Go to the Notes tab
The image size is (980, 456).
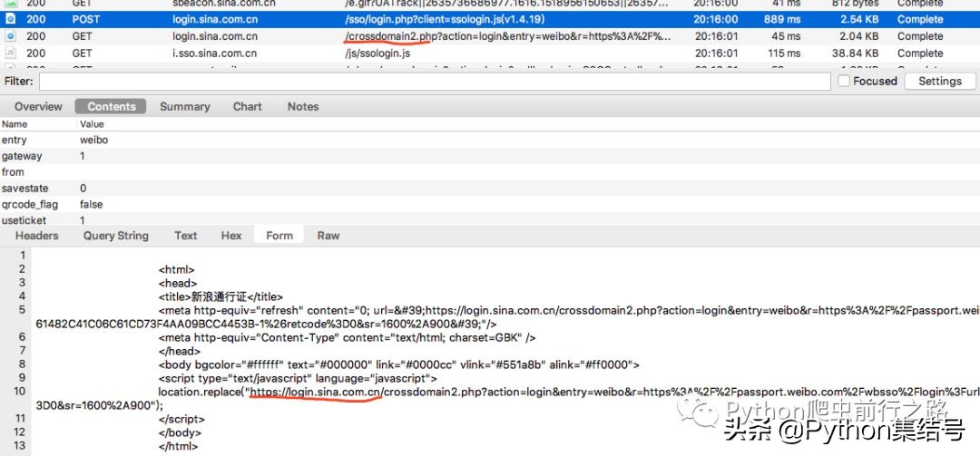[x=303, y=107]
